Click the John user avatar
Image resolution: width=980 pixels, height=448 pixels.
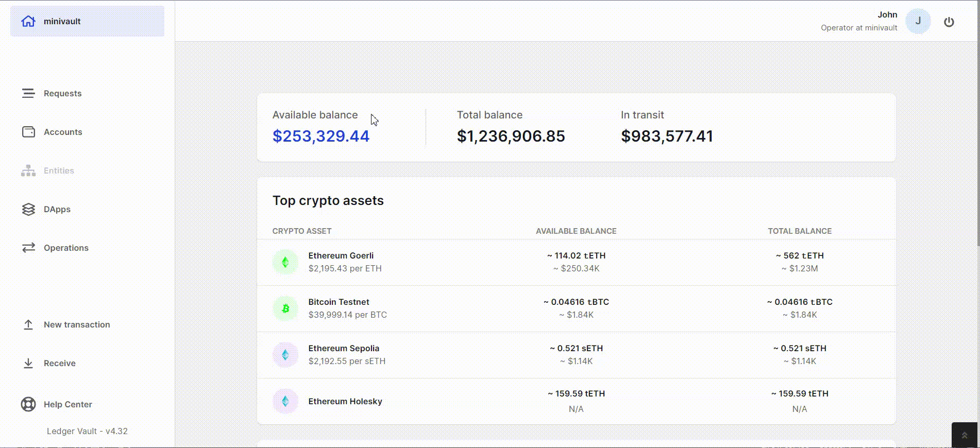918,21
